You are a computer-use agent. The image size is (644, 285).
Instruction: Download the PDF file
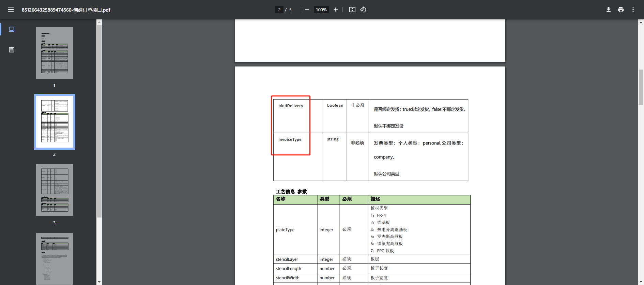point(608,10)
